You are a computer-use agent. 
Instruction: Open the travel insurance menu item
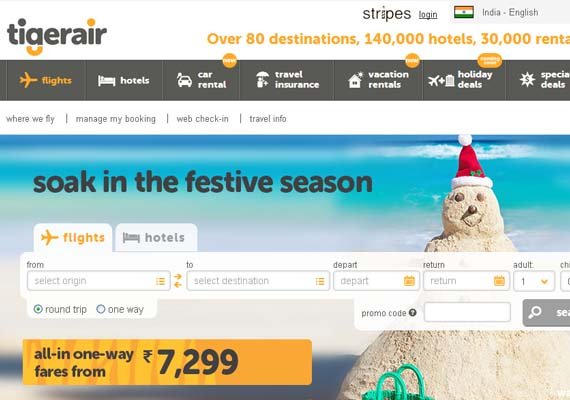[287, 80]
